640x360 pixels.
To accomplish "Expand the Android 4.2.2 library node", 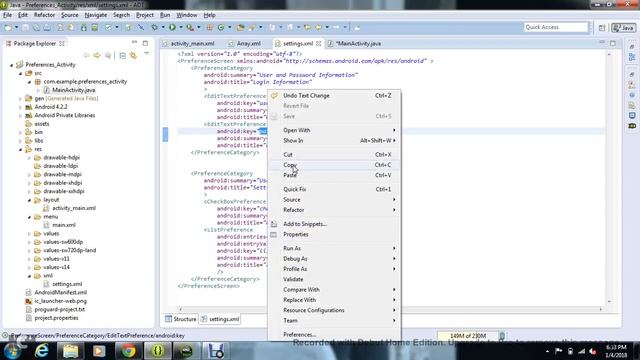I will click(20, 107).
